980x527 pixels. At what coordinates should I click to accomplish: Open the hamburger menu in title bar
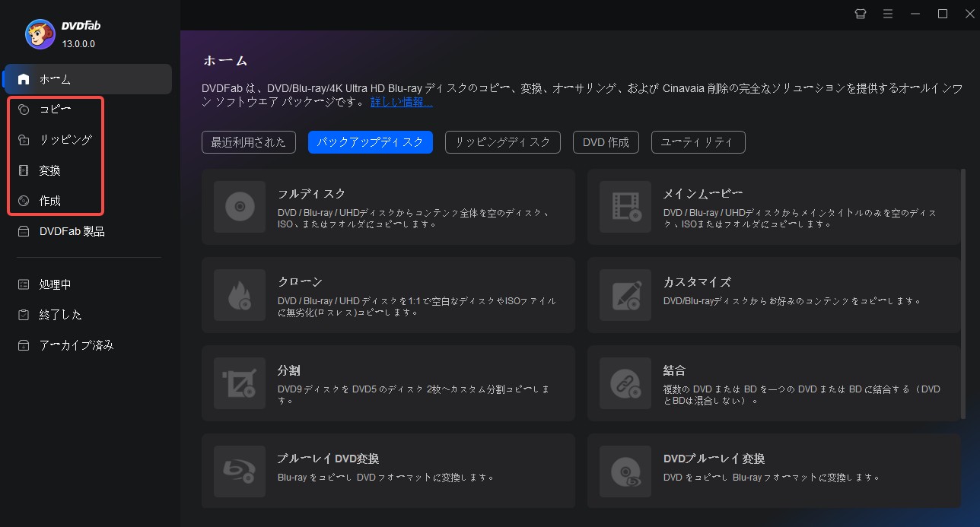pos(888,14)
